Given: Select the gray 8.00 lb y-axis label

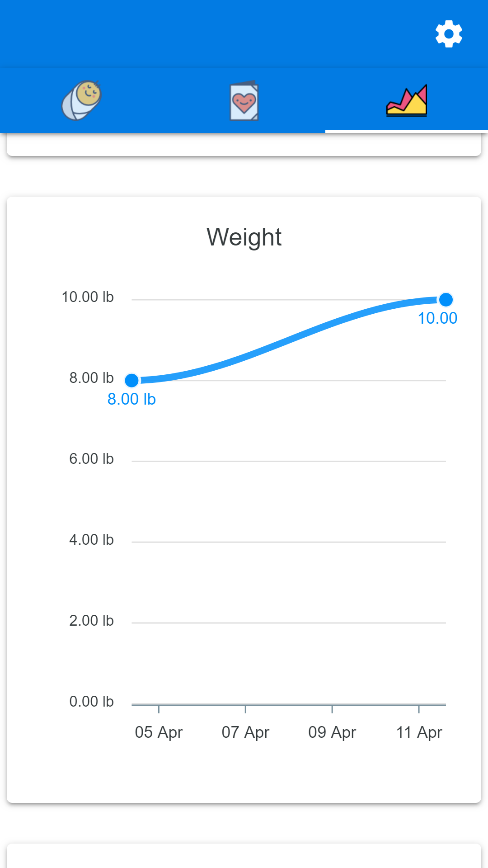Looking at the screenshot, I should (91, 378).
